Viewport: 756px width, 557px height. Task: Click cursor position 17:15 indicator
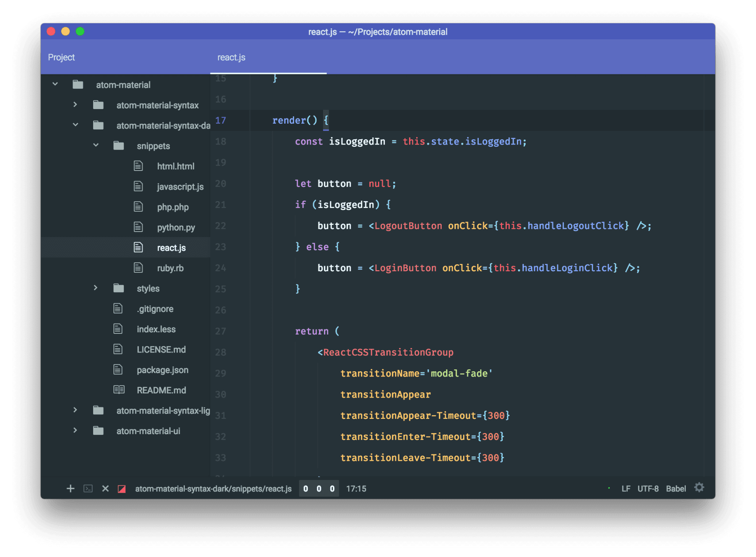click(356, 489)
